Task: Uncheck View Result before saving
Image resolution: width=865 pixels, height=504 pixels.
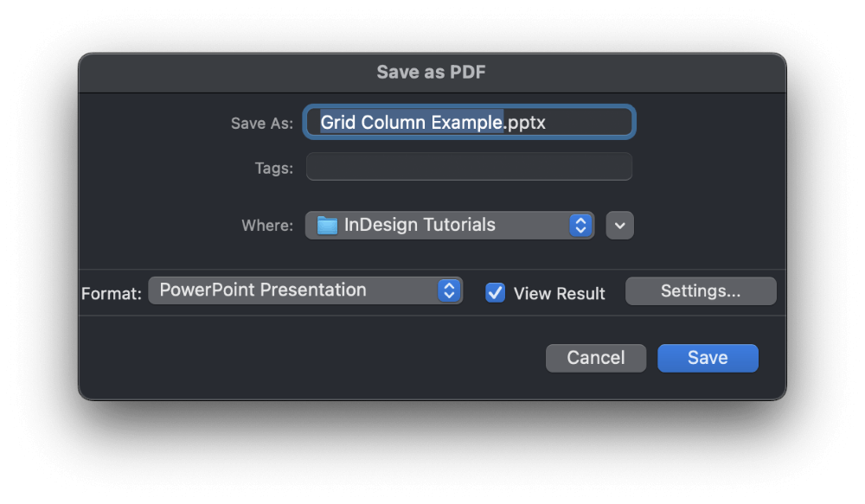Action: tap(495, 292)
